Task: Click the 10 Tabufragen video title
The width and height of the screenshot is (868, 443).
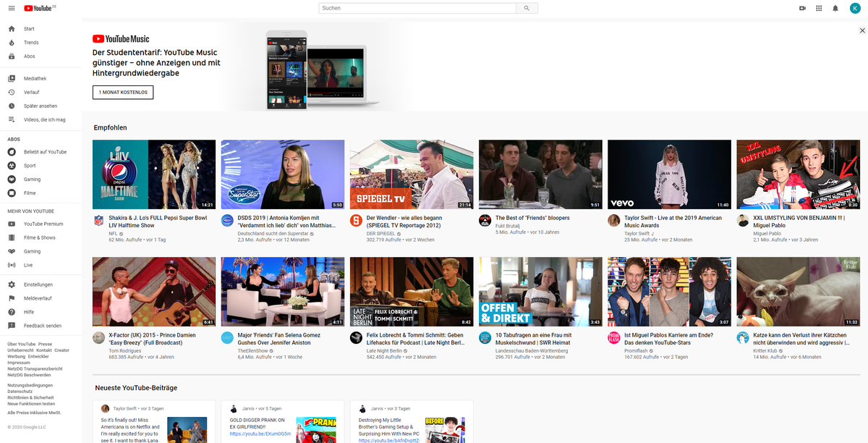Action: click(x=534, y=339)
